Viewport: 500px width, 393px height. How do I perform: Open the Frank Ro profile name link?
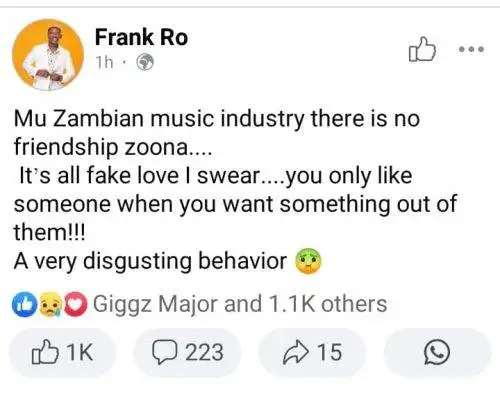pyautogui.click(x=141, y=37)
